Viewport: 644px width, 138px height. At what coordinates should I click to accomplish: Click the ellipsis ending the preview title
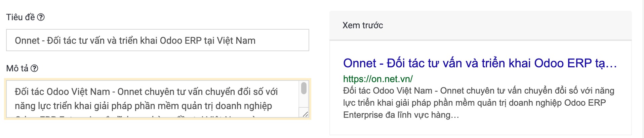point(612,64)
